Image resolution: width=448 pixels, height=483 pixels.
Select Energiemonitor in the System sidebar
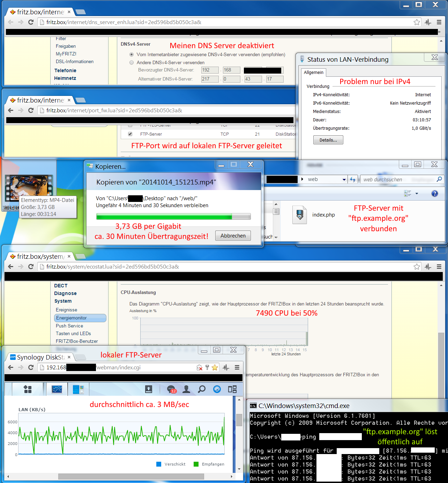pyautogui.click(x=71, y=318)
